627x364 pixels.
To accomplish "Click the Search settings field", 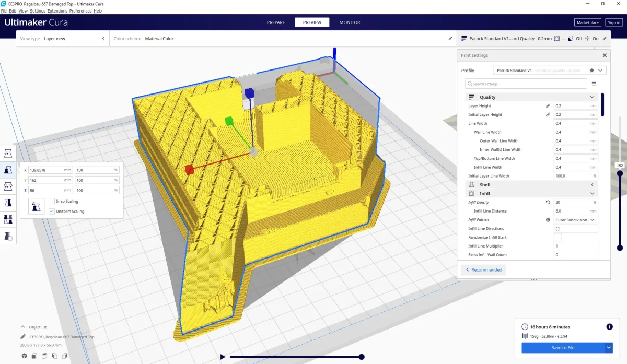I will tap(526, 84).
